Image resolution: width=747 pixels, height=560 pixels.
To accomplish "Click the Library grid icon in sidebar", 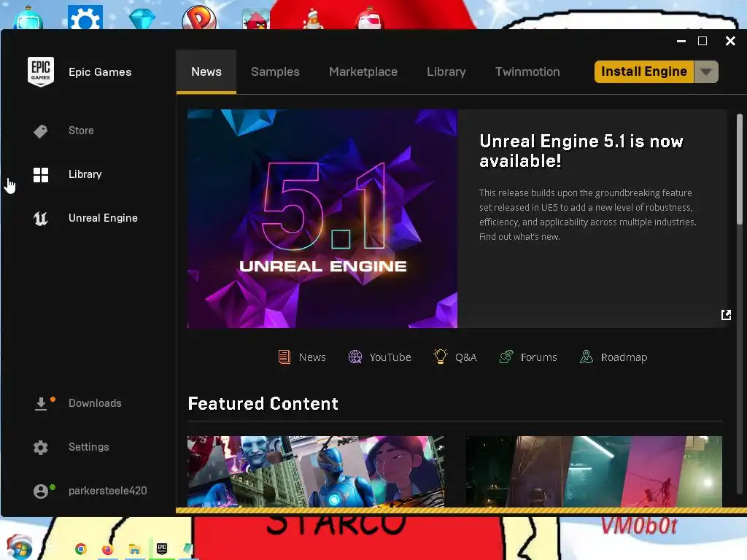I will (x=41, y=175).
